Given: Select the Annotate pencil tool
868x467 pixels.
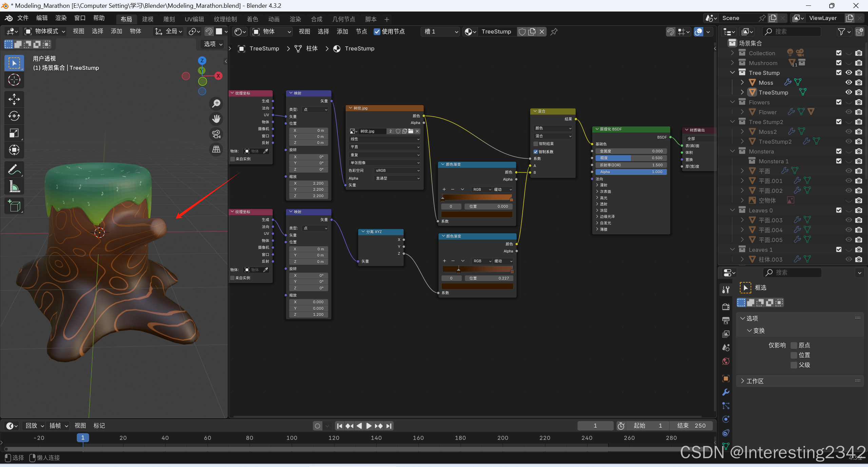Looking at the screenshot, I should pos(14,169).
